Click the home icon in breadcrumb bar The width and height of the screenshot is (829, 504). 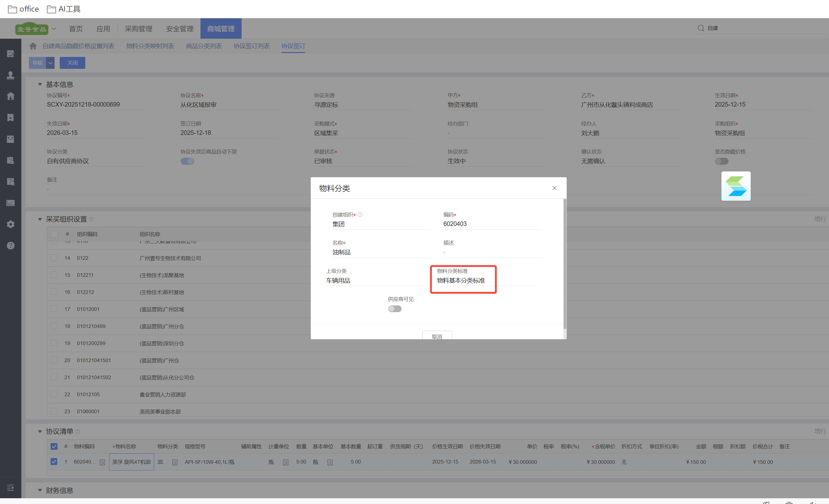[x=33, y=46]
